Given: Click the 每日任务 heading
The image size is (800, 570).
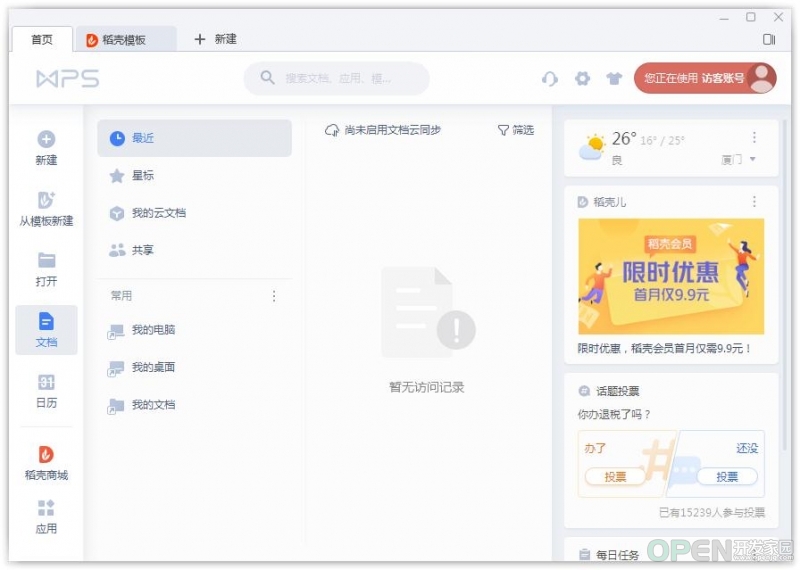Looking at the screenshot, I should click(617, 555).
